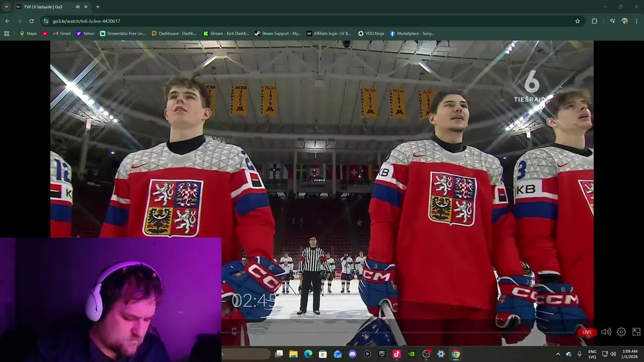Image resolution: width=644 pixels, height=362 pixels.
Task: Open Task View in the taskbar
Action: (279, 354)
